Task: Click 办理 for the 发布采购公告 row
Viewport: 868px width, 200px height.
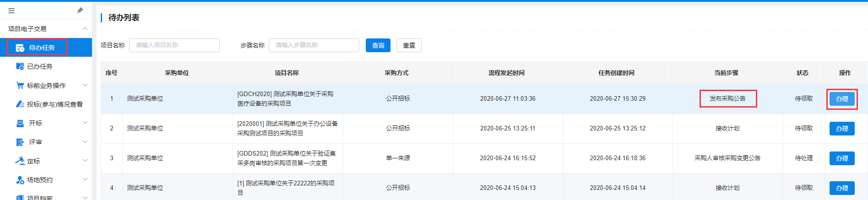Action: click(x=841, y=99)
